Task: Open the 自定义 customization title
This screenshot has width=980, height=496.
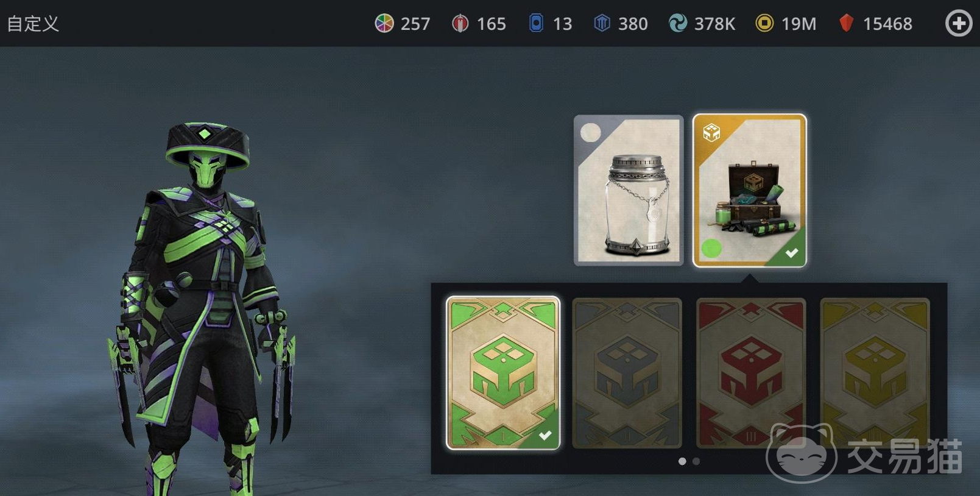Action: click(33, 24)
